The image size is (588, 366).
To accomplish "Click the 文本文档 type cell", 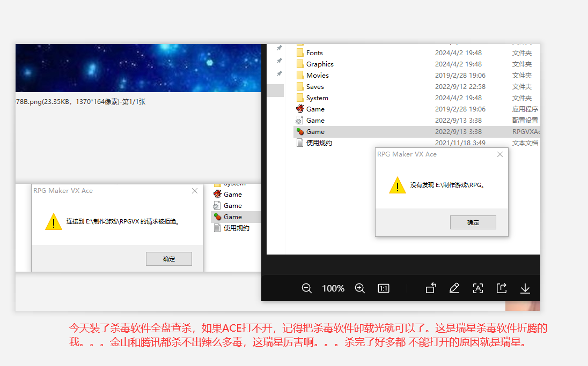I will 525,143.
